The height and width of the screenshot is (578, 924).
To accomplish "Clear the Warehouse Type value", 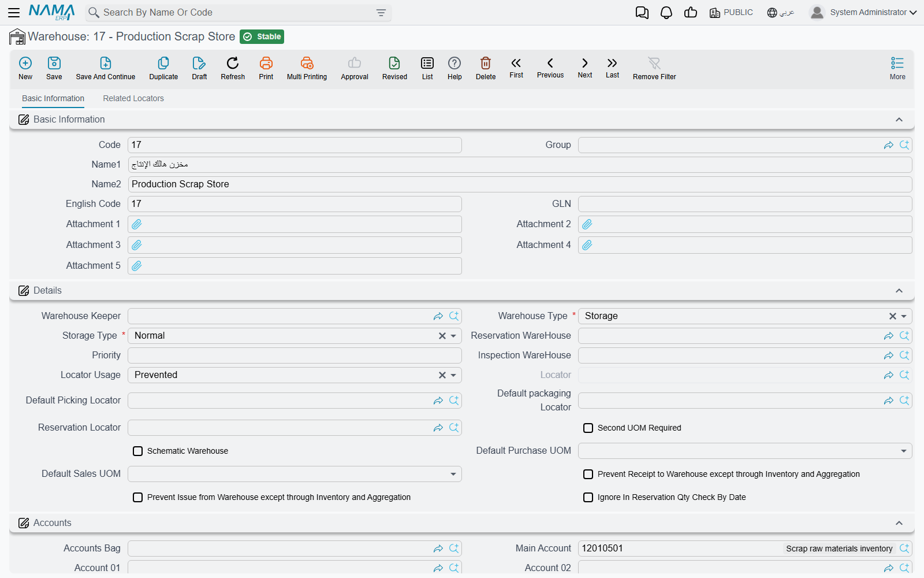I will pos(893,316).
